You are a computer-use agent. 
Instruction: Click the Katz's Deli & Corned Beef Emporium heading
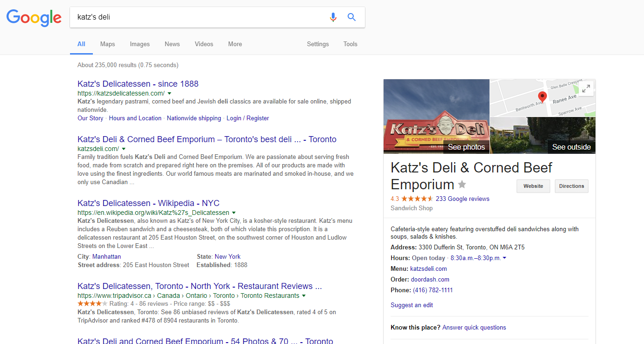point(471,176)
